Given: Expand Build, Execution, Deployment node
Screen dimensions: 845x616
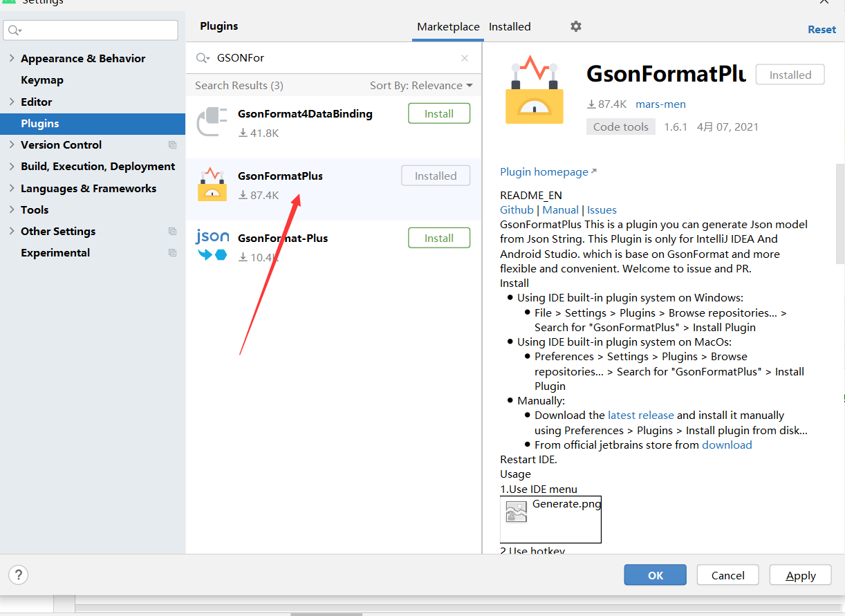Looking at the screenshot, I should pyautogui.click(x=11, y=167).
